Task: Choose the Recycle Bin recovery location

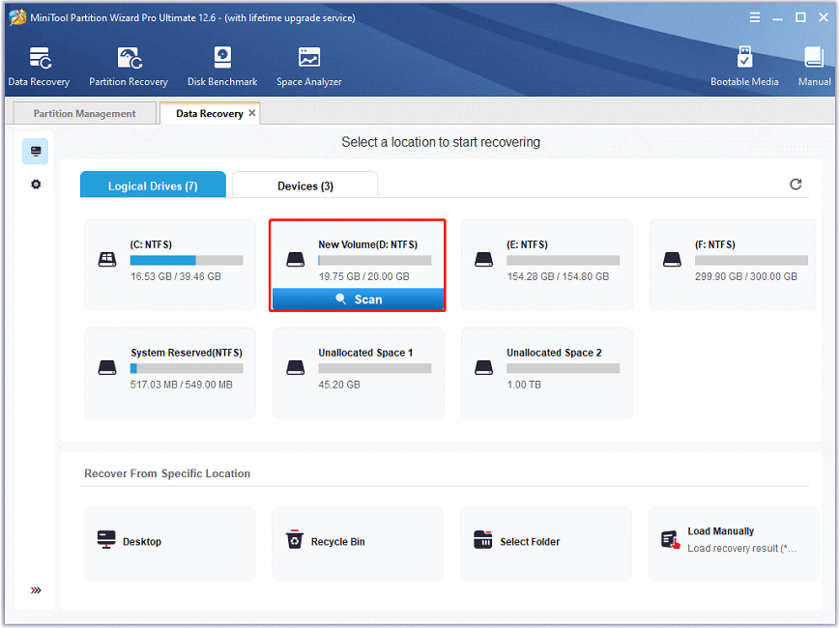Action: tap(358, 544)
